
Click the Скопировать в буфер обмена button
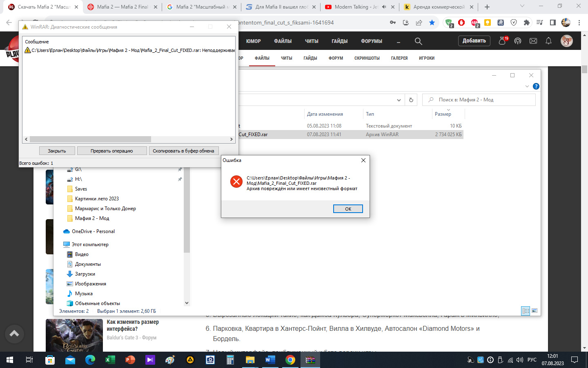[x=183, y=151]
